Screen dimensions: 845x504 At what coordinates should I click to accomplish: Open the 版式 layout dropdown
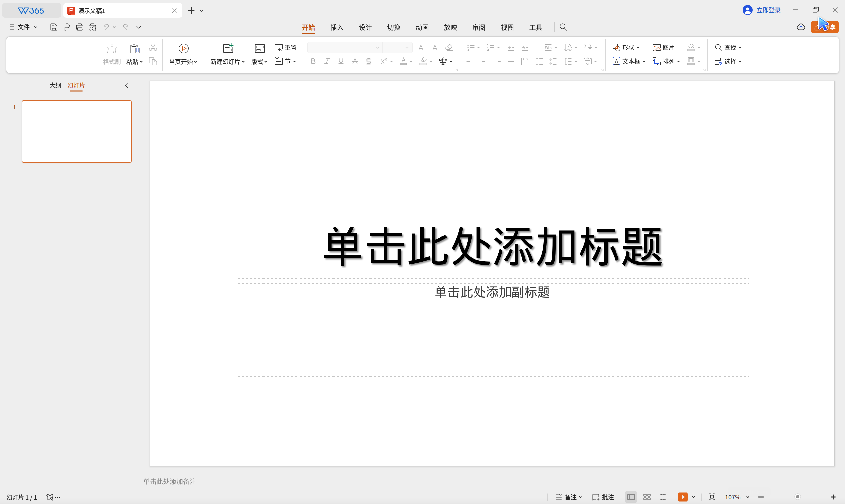pos(259,61)
